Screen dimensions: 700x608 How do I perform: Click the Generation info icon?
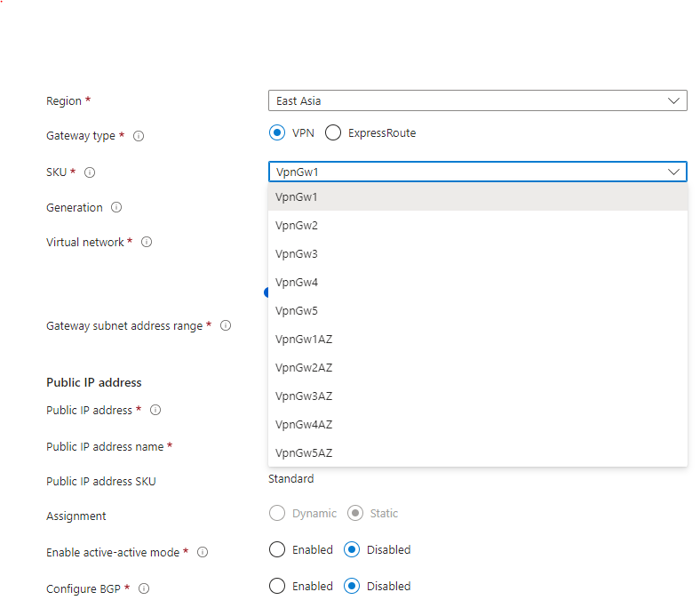[116, 208]
